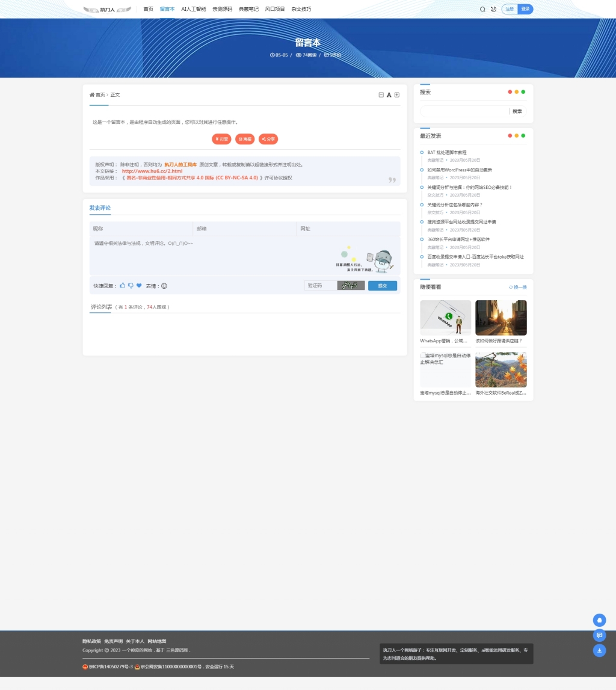Go to 亲测源码 in the top navigation
Image resolution: width=616 pixels, height=690 pixels.
(222, 9)
